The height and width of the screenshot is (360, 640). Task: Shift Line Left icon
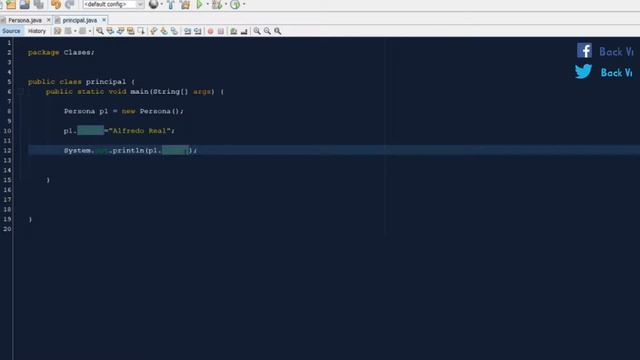(187, 31)
